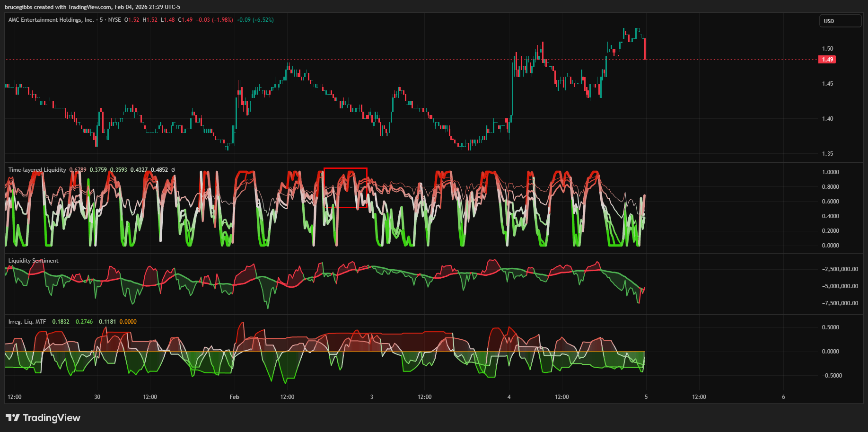Viewport: 868px width, 432px height.
Task: Click the 1.35 level on price scale
Action: 827,154
